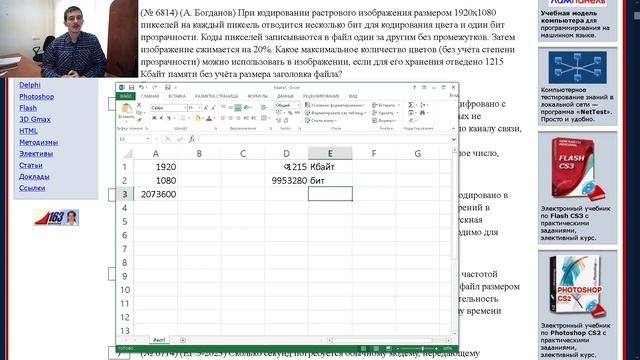Open the cells Format (Формат) dropdown
This screenshot has height=360, width=640.
[x=384, y=120]
